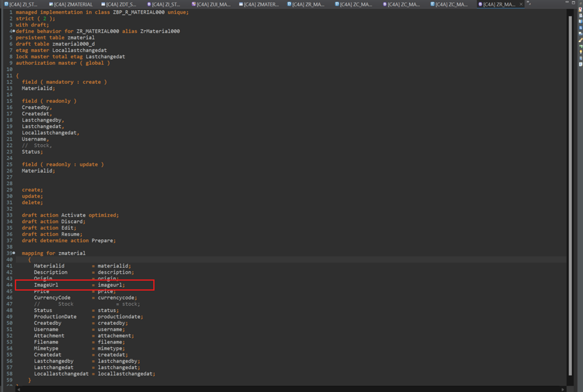Image resolution: width=583 pixels, height=392 pixels.
Task: Click 'Description' in the mapping block
Action: coord(51,272)
